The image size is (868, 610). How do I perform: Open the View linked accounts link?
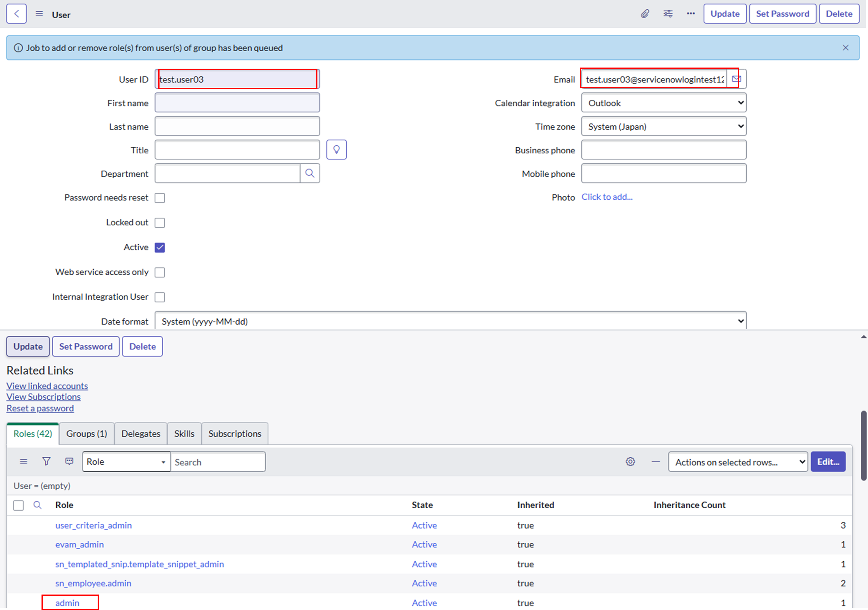(47, 385)
